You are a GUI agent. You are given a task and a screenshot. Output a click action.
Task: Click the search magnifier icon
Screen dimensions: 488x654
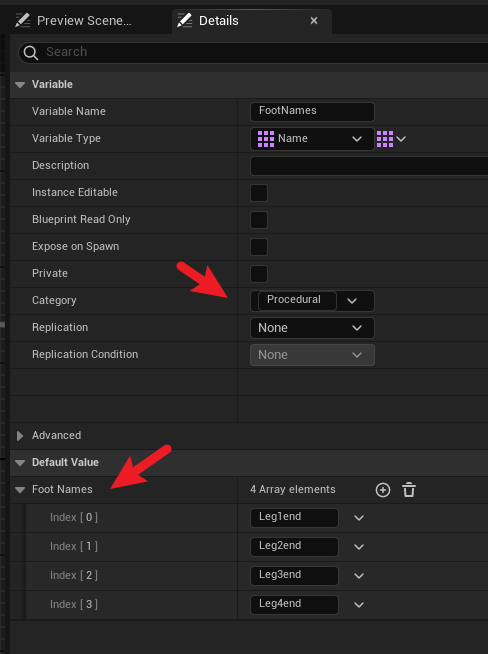click(x=31, y=53)
